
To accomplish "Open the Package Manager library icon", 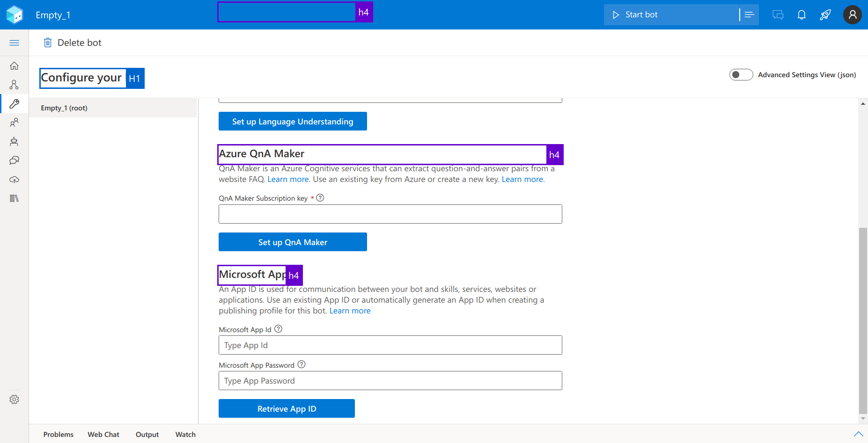I will (x=14, y=198).
